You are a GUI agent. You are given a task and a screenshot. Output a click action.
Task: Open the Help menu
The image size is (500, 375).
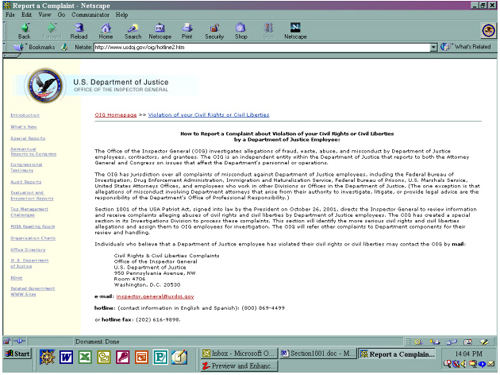click(x=122, y=15)
